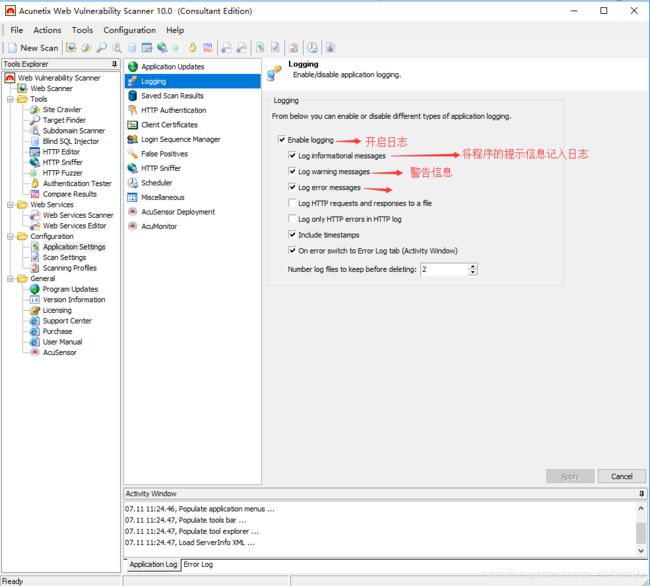650x586 pixels.
Task: Pin the Activity Window panel
Action: [x=641, y=494]
